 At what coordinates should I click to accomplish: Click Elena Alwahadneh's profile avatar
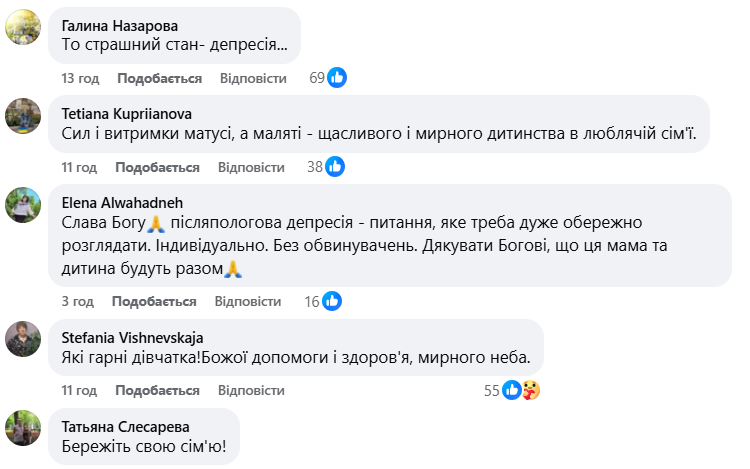tap(23, 204)
